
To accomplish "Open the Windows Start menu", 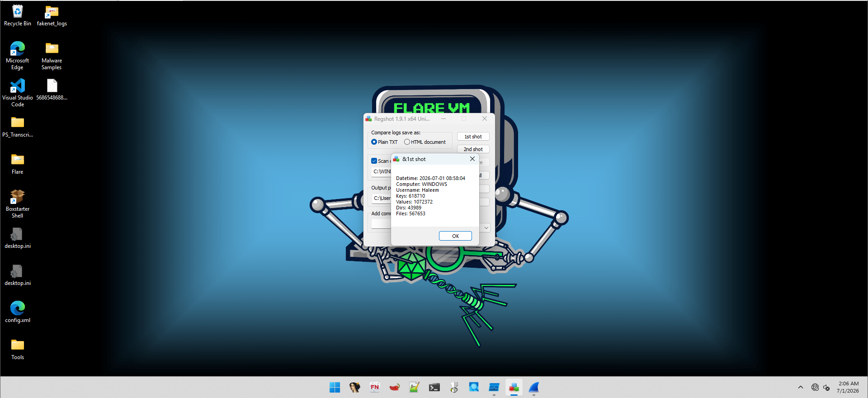I will (335, 388).
